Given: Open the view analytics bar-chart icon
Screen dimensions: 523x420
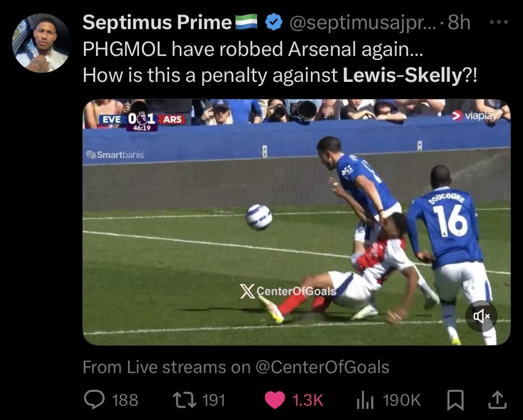Looking at the screenshot, I should tap(364, 399).
